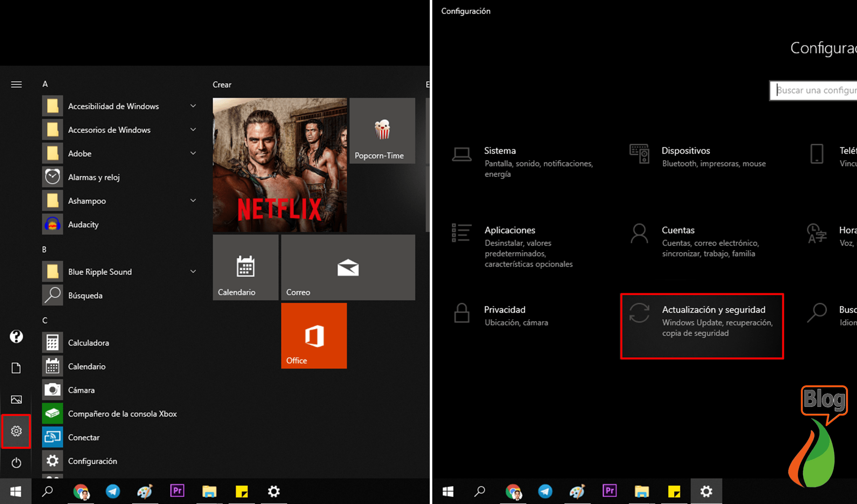Open Compañero de la consola Xbox

(x=120, y=414)
